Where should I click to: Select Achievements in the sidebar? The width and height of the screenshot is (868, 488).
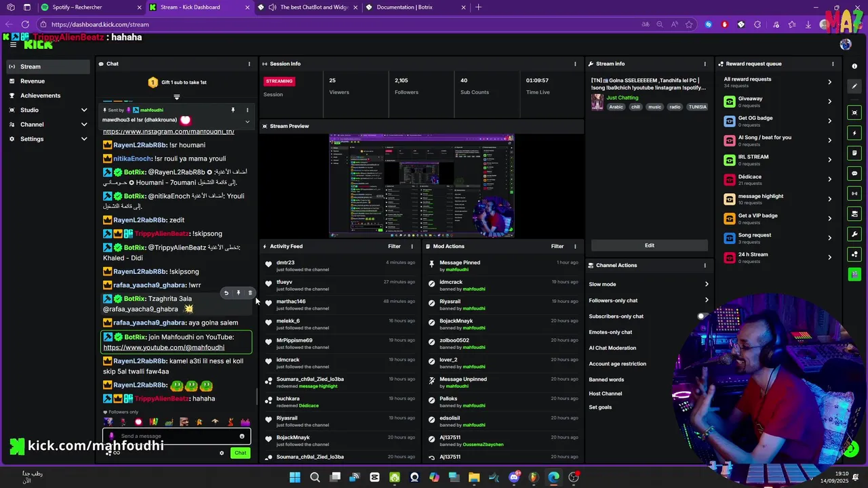(x=48, y=96)
